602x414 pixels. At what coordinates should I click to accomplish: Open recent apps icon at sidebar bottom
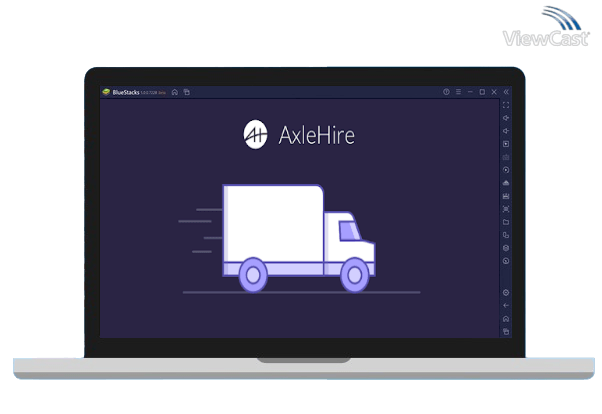coord(506,331)
